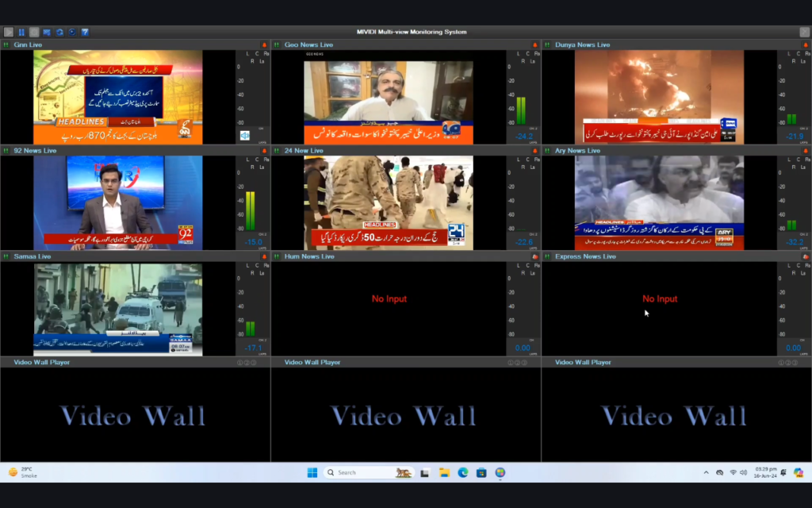
Task: Open the Help icon in the toolbar
Action: [84, 32]
